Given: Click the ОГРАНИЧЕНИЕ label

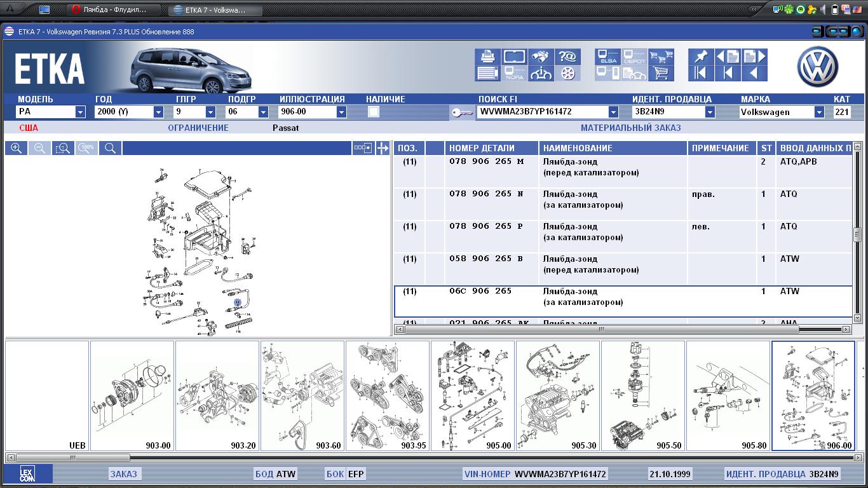Looking at the screenshot, I should pyautogui.click(x=198, y=128).
